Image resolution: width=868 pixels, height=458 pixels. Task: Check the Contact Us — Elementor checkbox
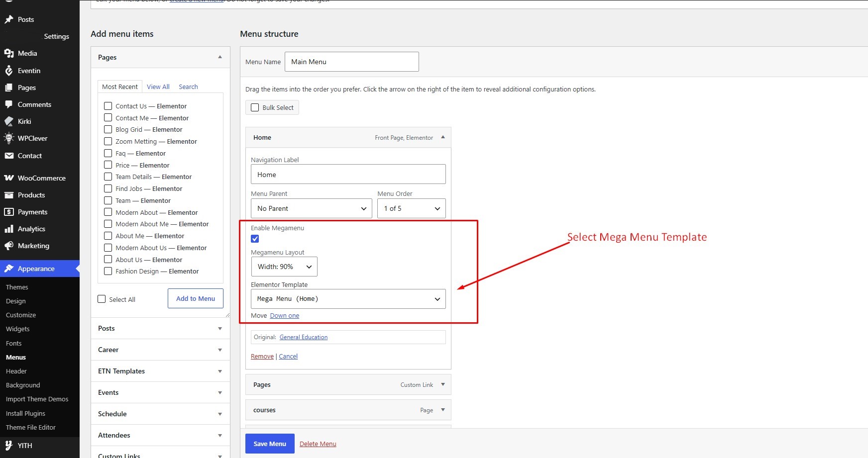pos(108,106)
